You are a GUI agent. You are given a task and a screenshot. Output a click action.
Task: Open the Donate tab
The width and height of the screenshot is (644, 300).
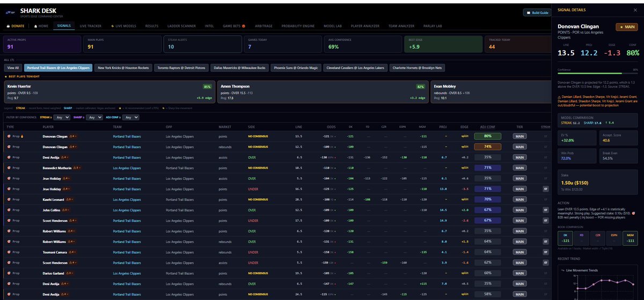tap(15, 26)
